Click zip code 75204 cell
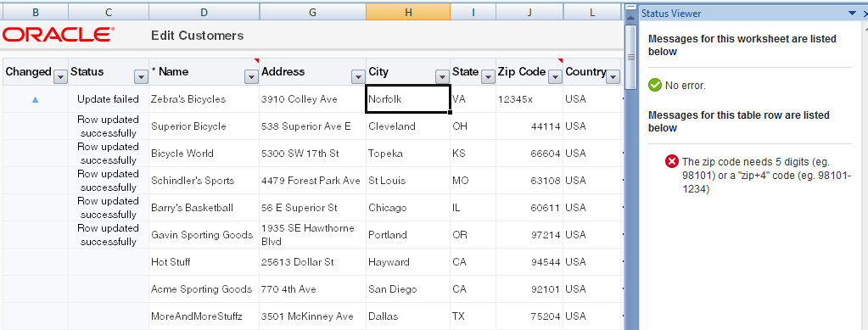 click(529, 316)
